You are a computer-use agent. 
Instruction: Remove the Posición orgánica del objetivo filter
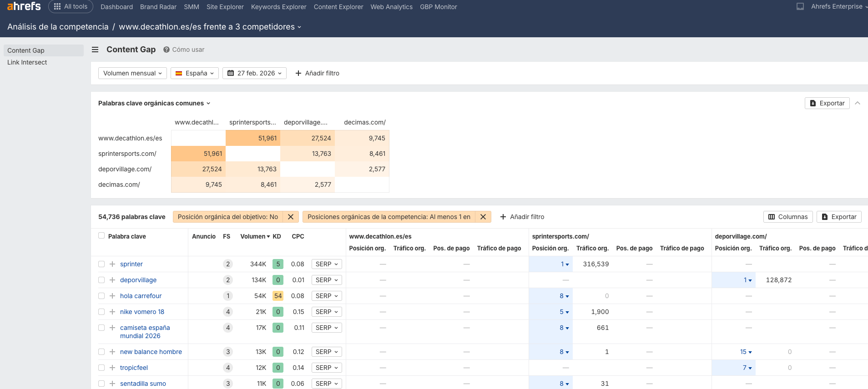pyautogui.click(x=291, y=217)
